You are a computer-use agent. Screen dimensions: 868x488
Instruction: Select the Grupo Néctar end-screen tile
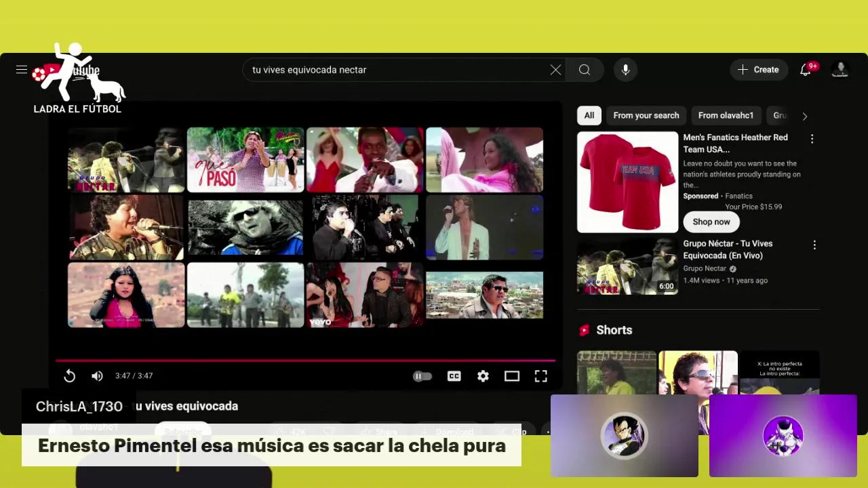pos(126,160)
